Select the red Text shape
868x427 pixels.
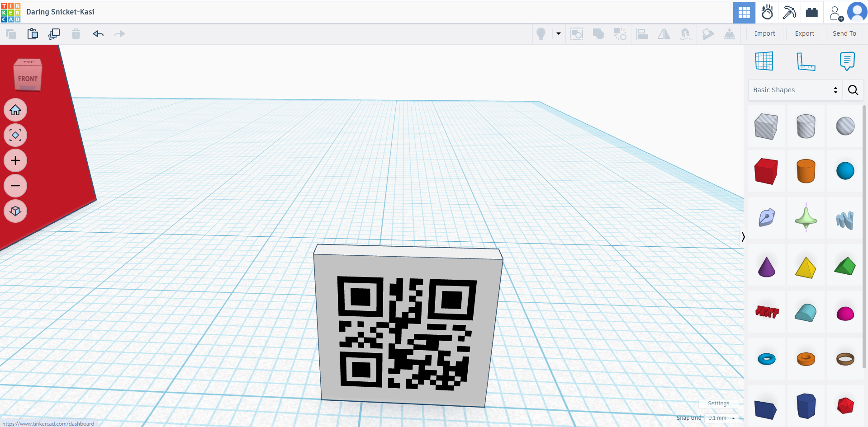click(x=767, y=312)
